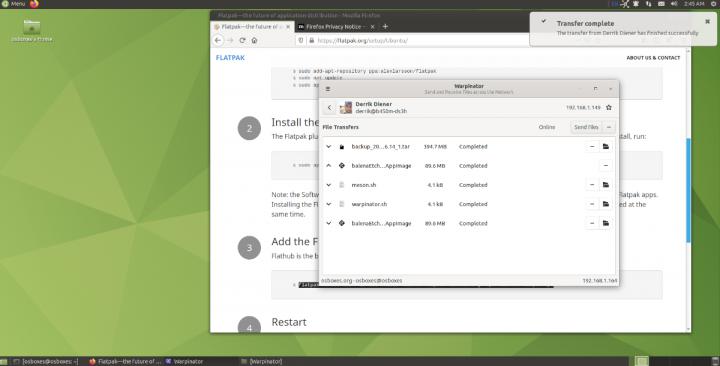Click the Send files button
This screenshot has width=720, height=366.
coord(586,127)
